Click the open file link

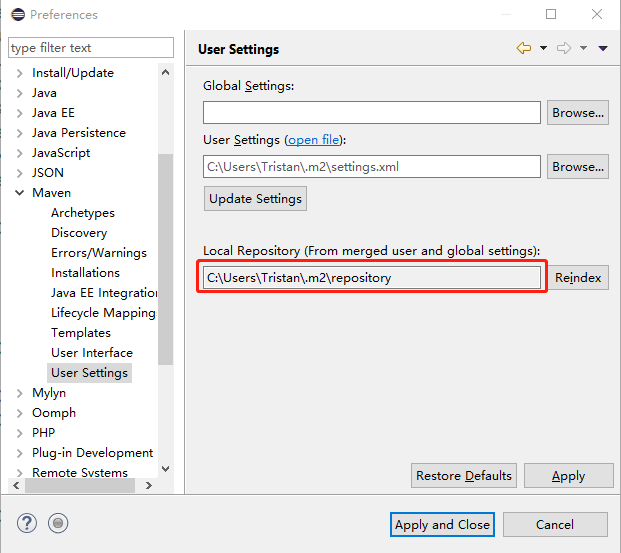313,140
